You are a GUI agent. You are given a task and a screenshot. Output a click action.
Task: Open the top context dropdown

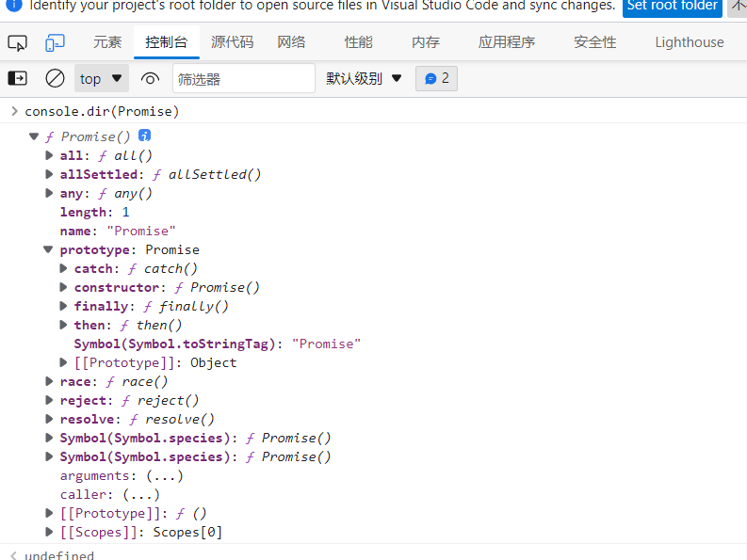(x=102, y=78)
